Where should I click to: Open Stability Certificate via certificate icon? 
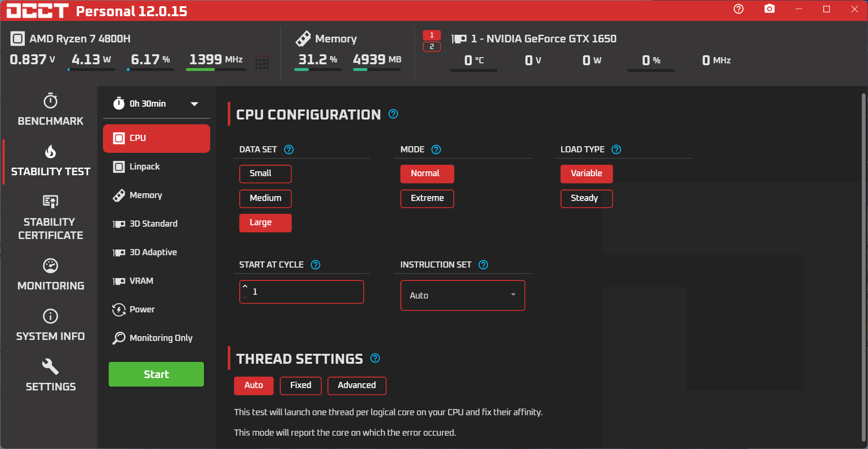pos(51,201)
